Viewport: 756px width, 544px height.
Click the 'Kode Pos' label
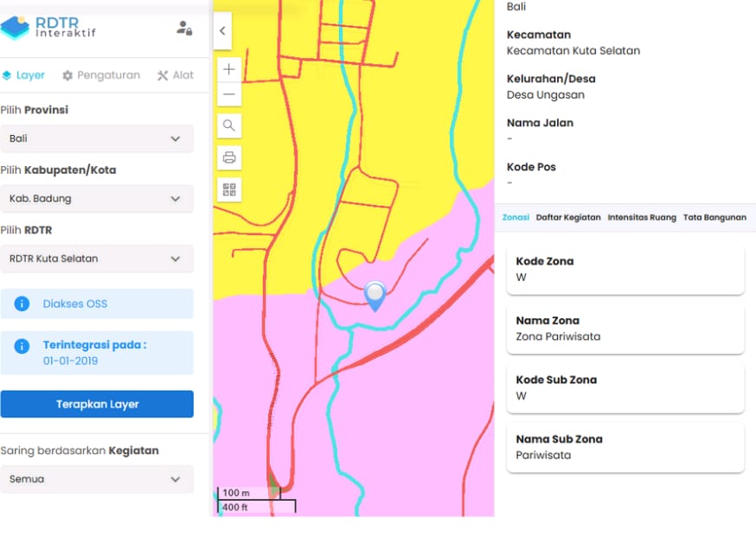tap(531, 167)
